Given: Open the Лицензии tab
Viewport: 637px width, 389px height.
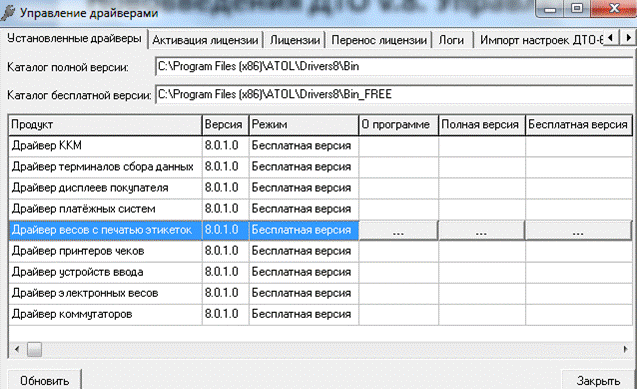Looking at the screenshot, I should (x=295, y=40).
